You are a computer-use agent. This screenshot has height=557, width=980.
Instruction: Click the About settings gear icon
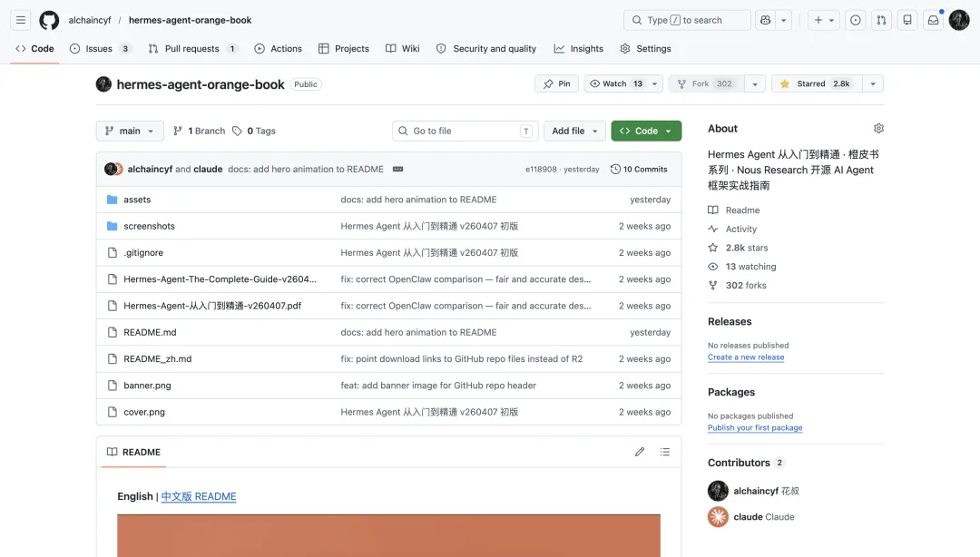878,128
